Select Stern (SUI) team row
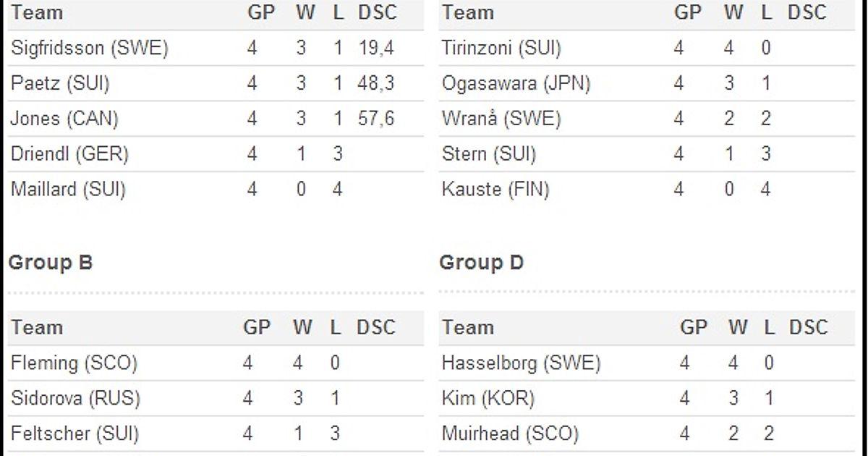 pos(489,154)
